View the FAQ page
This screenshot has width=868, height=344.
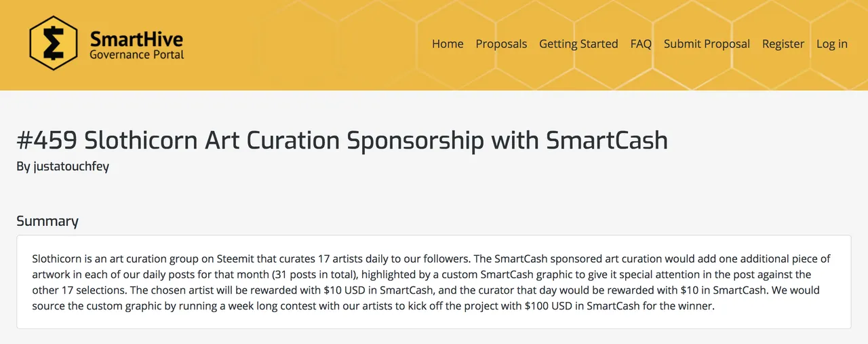[x=641, y=43]
